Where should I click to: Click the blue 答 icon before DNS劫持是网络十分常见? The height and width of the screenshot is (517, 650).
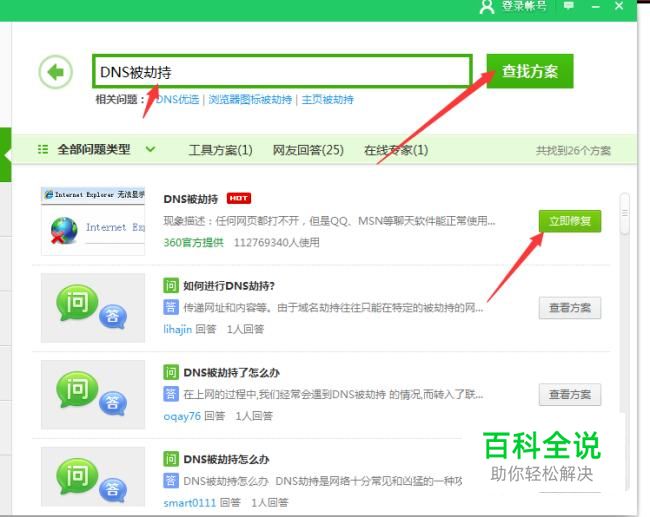pos(171,481)
